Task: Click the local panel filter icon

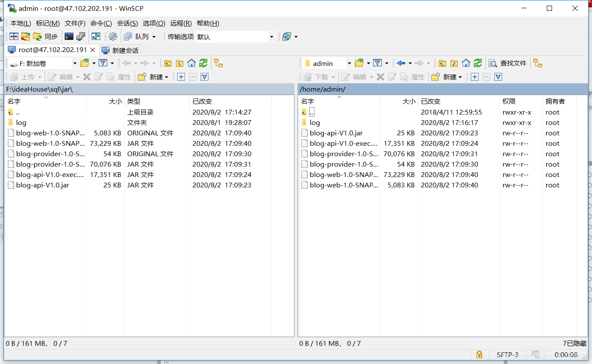Action: [x=103, y=63]
